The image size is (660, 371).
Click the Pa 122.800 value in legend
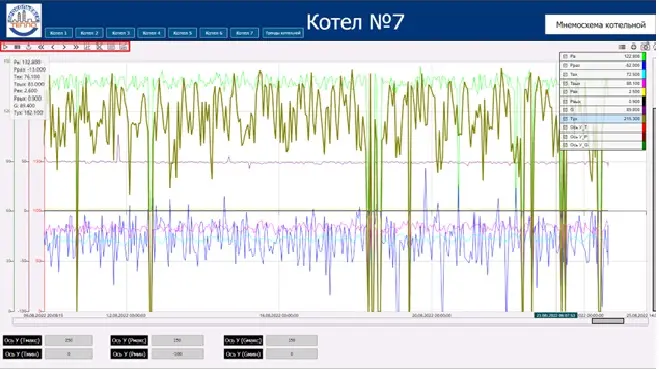(632, 56)
